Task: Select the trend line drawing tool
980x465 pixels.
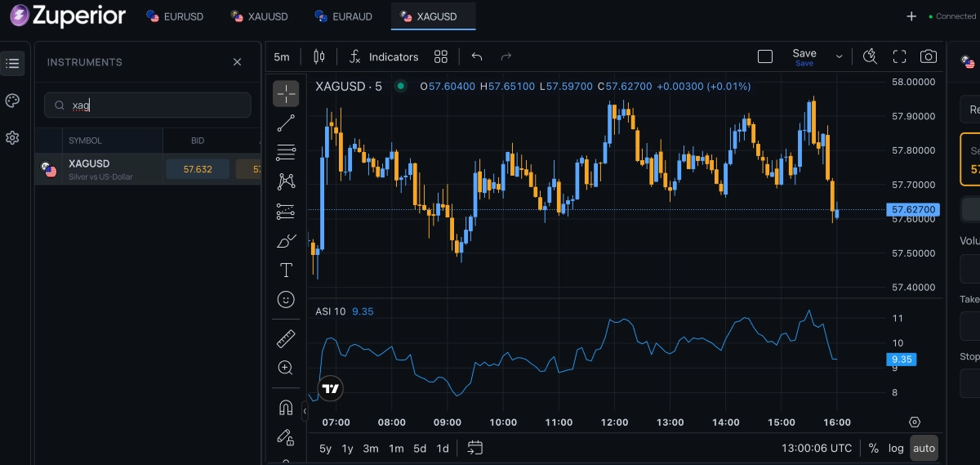Action: (286, 123)
